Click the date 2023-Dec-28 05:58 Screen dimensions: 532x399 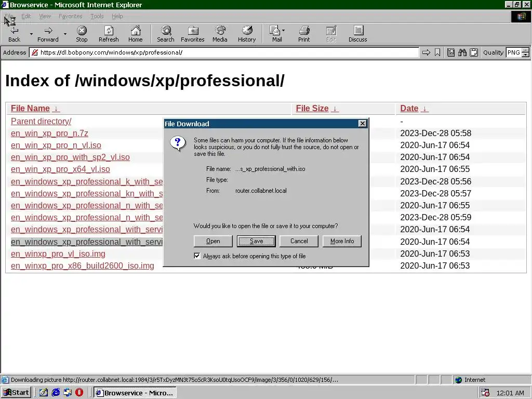pyautogui.click(x=436, y=134)
